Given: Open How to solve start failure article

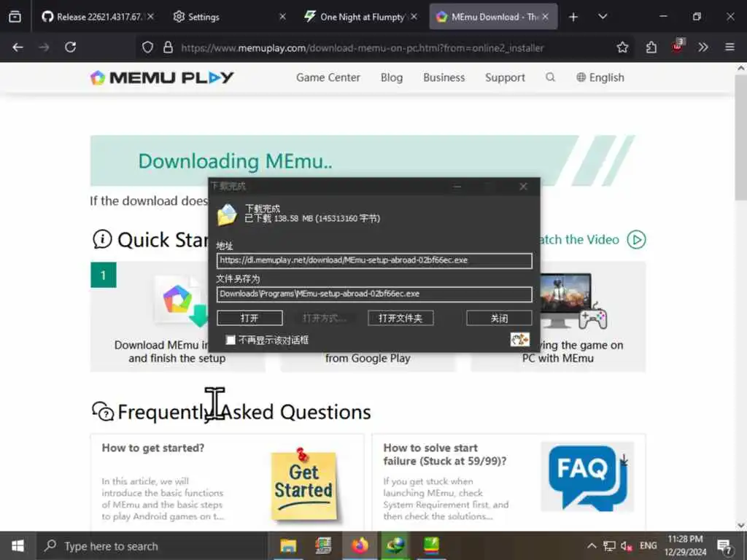Looking at the screenshot, I should point(444,454).
